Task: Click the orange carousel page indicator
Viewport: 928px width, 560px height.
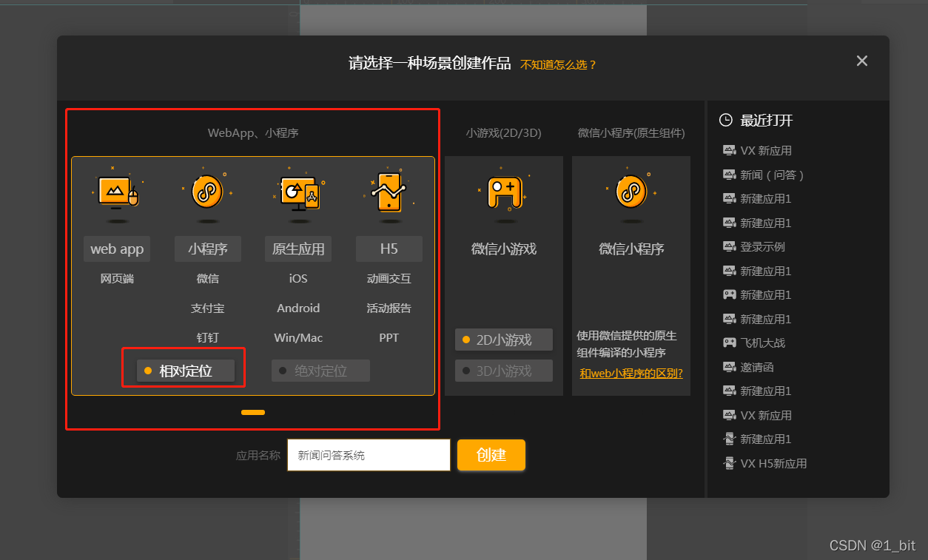Action: (253, 412)
